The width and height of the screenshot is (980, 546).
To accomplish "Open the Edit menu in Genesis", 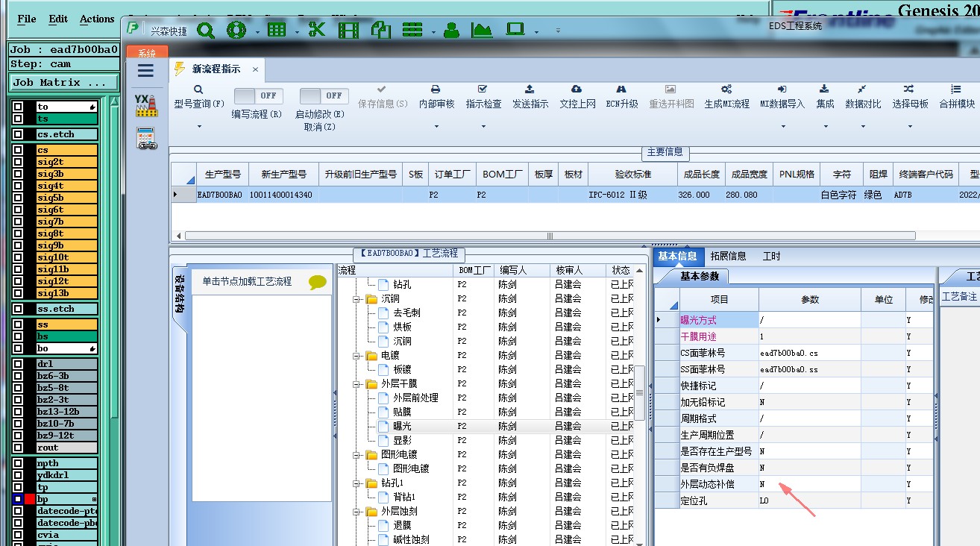I will pos(58,19).
